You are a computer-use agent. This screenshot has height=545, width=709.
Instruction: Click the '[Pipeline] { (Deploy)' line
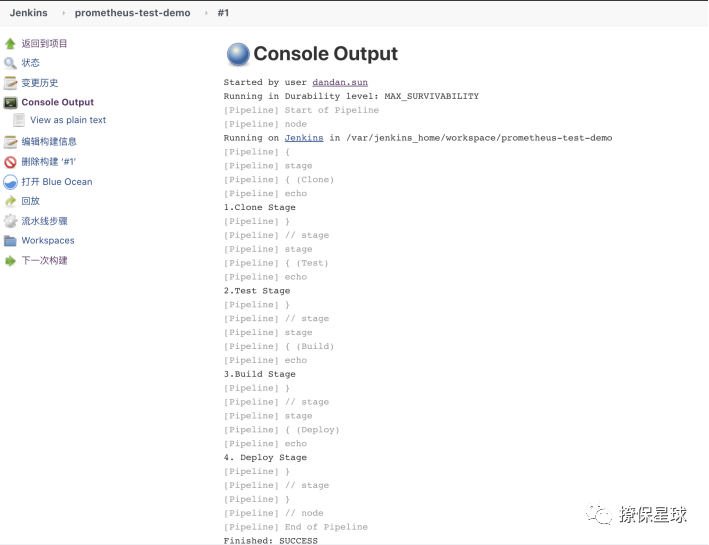point(281,430)
